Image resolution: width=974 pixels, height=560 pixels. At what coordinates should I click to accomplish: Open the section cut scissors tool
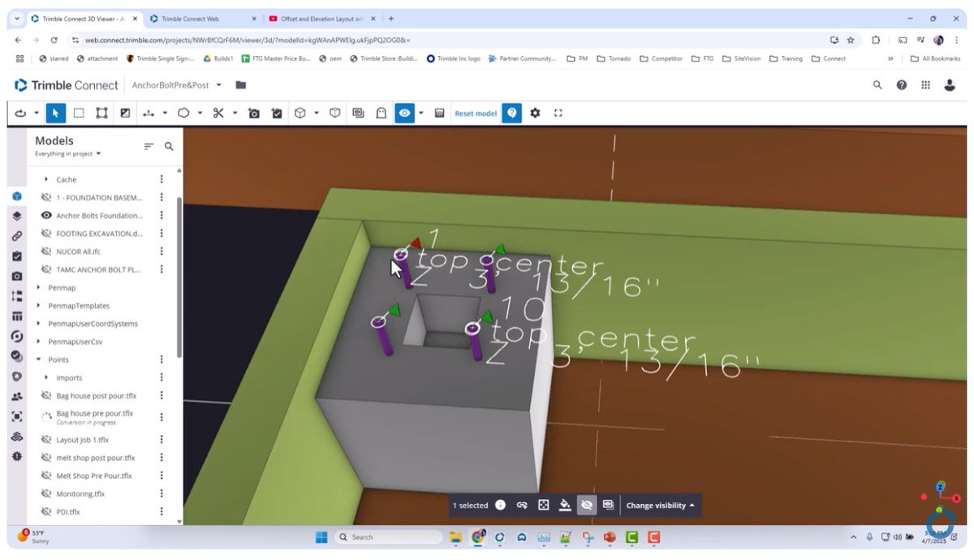tap(218, 113)
